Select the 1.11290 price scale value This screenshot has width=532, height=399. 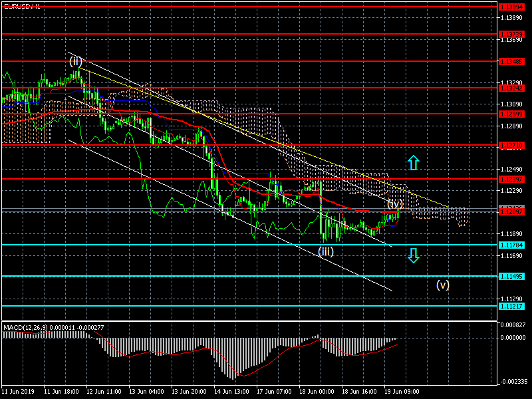511,299
